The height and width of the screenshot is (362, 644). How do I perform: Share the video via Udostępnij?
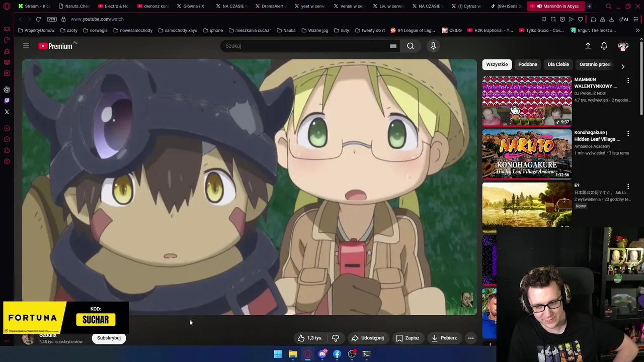click(x=368, y=338)
